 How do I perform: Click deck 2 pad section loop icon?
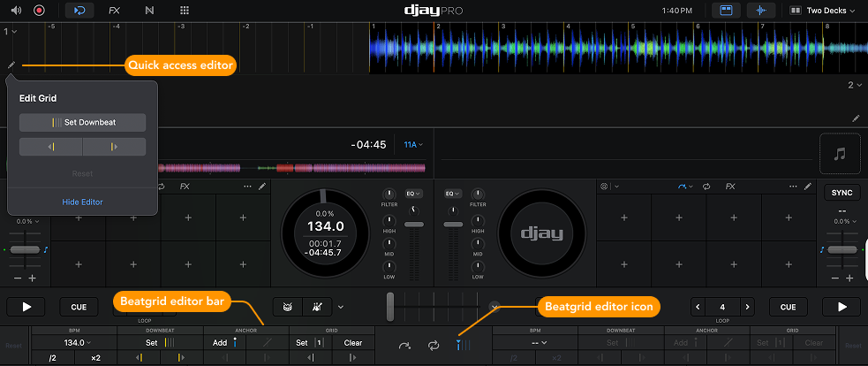tap(706, 187)
